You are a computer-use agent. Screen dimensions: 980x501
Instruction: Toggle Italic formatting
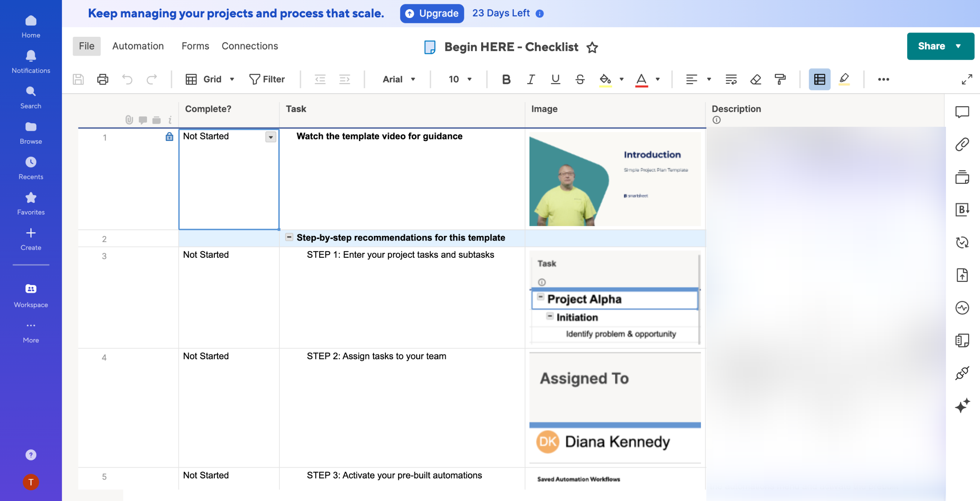point(531,79)
